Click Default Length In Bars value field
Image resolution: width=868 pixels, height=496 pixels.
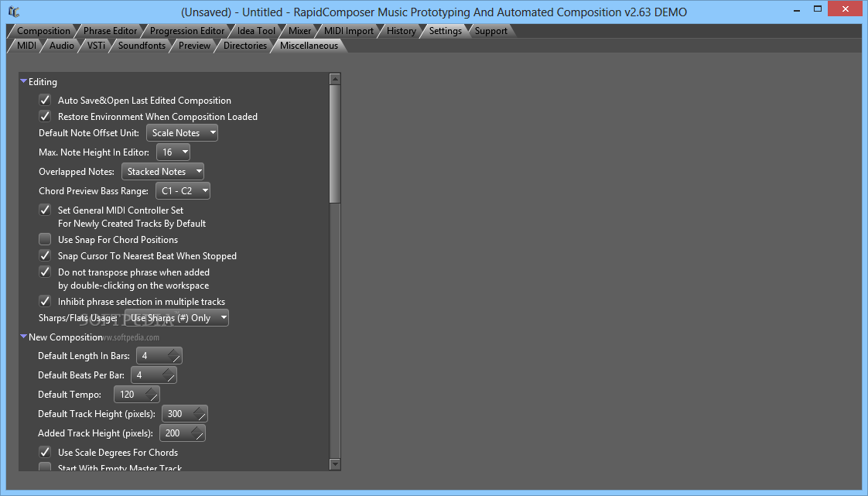[159, 355]
